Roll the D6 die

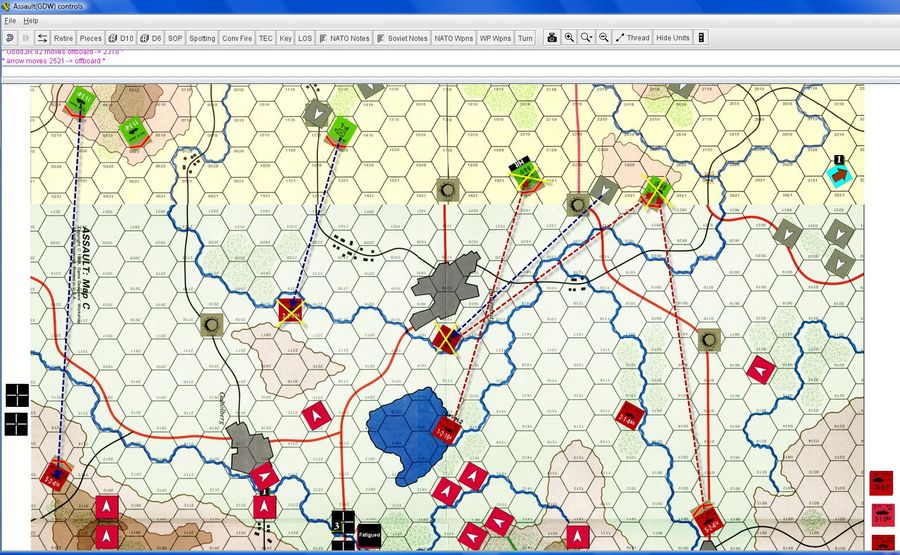150,38
